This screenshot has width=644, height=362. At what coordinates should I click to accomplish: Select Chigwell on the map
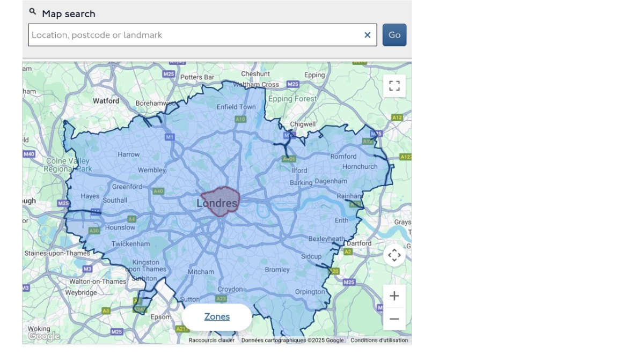point(303,124)
